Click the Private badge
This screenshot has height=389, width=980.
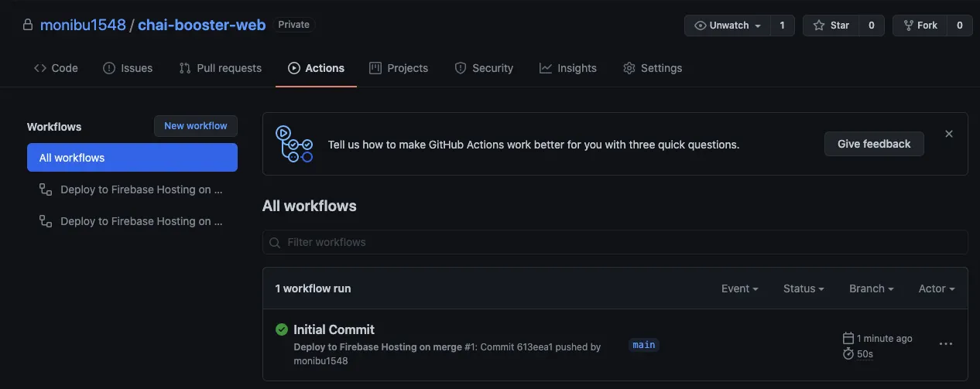(293, 25)
